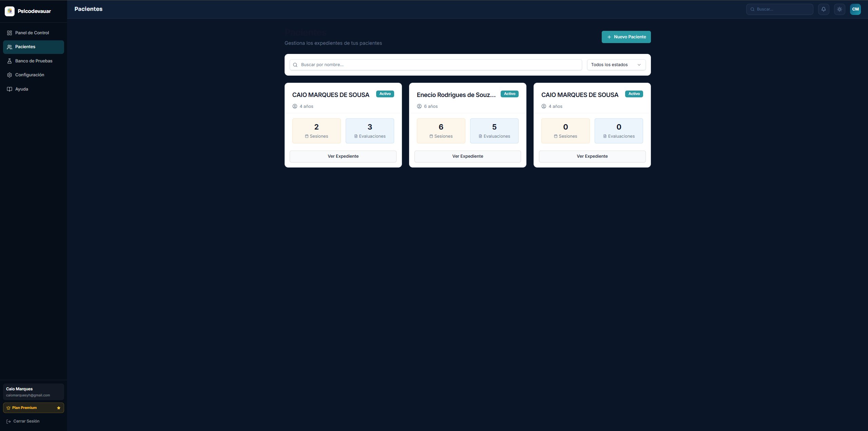Click the Psicodevauar brand name
This screenshot has height=431, width=868.
pyautogui.click(x=34, y=11)
